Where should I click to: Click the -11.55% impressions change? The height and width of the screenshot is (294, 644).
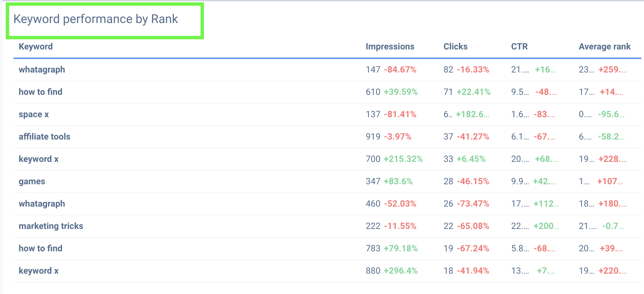pyautogui.click(x=400, y=226)
